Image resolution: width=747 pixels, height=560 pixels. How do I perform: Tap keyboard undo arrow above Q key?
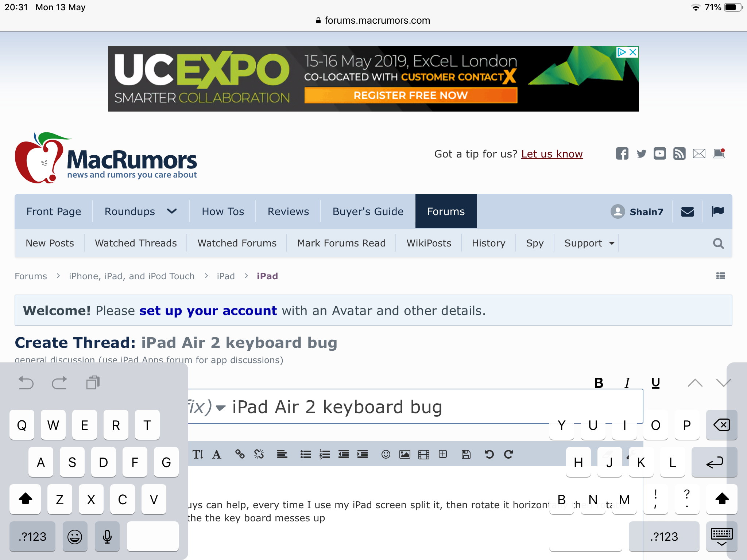26,382
